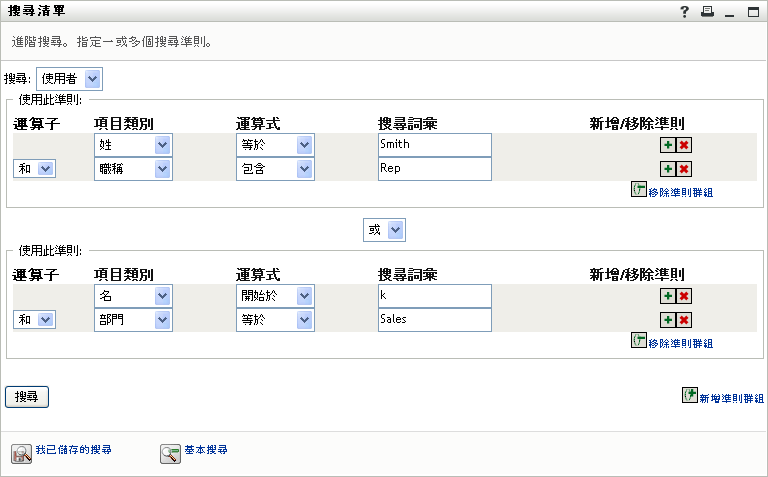Open 我已儲存的搜尋 saved searches icon
Viewport: 768px width, 477px height.
click(x=22, y=453)
